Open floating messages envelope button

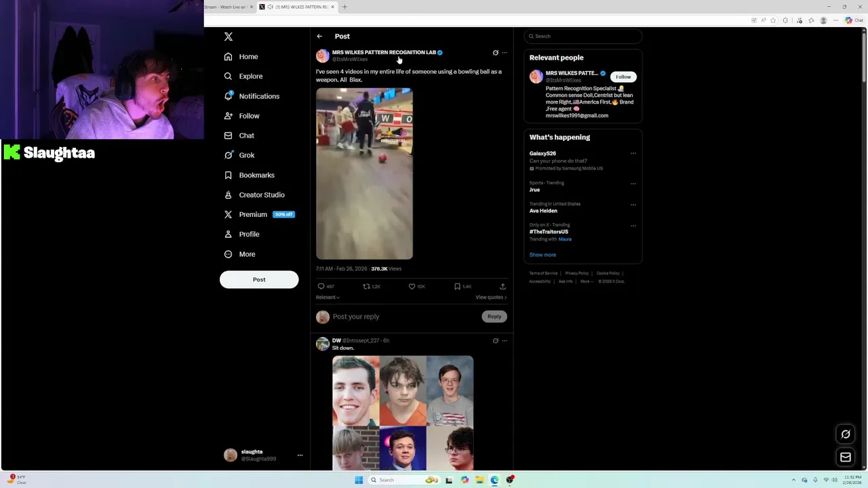tap(846, 457)
